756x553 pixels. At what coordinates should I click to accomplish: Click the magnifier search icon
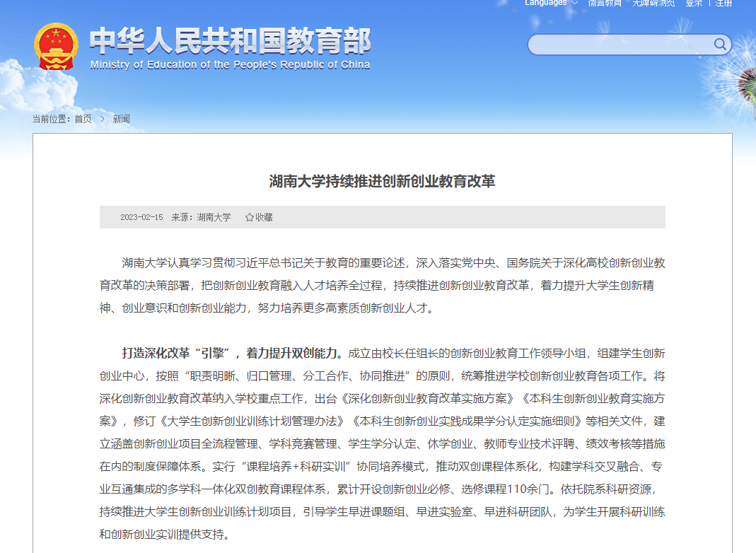[x=721, y=45]
